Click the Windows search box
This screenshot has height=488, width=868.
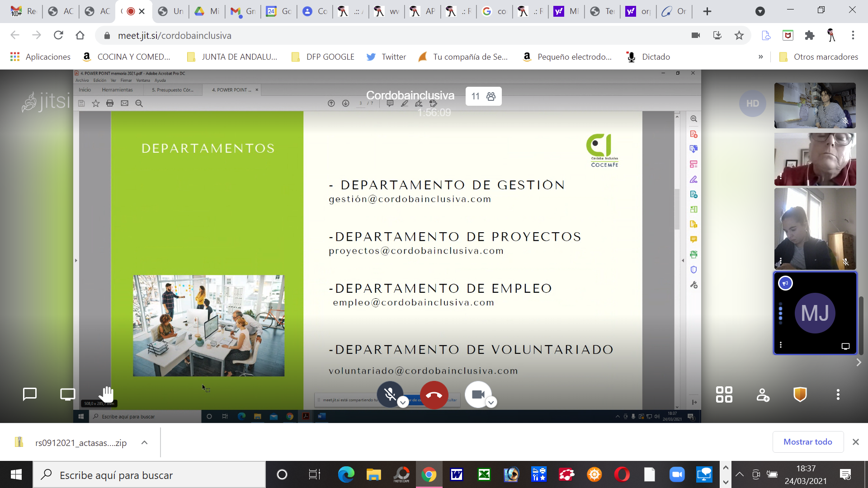click(149, 475)
